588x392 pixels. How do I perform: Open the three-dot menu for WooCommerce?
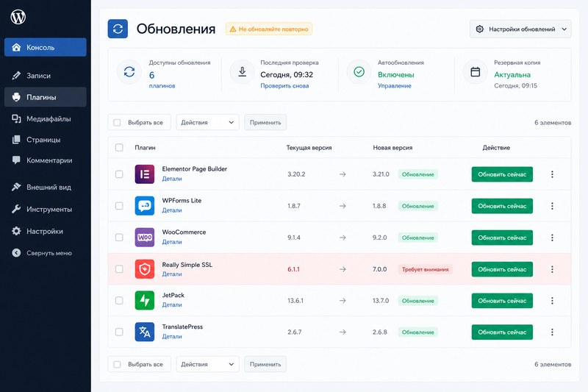(552, 238)
